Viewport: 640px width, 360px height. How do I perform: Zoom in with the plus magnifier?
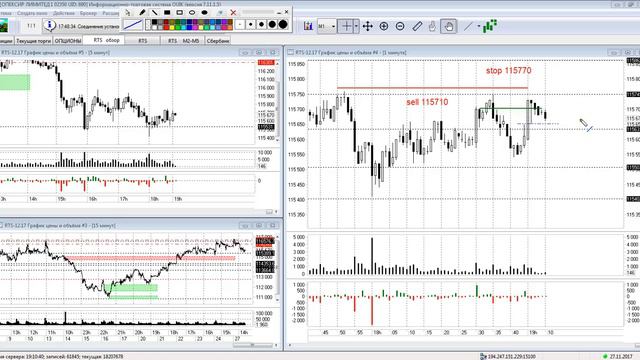[384, 27]
